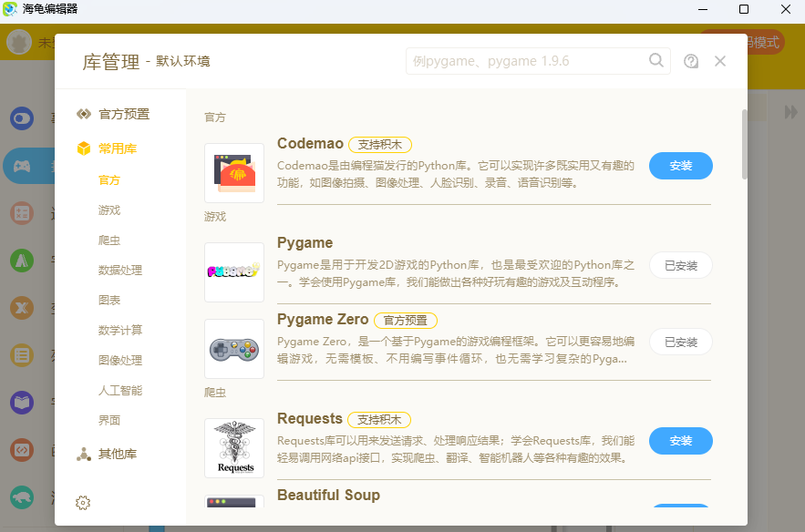805x532 pixels.
Task: Click the Codemao description text
Action: (456, 174)
